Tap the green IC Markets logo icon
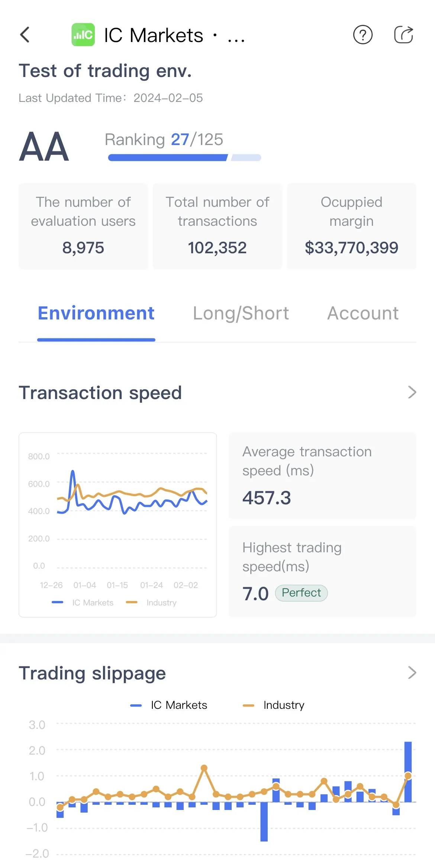The width and height of the screenshot is (435, 868). [x=83, y=35]
